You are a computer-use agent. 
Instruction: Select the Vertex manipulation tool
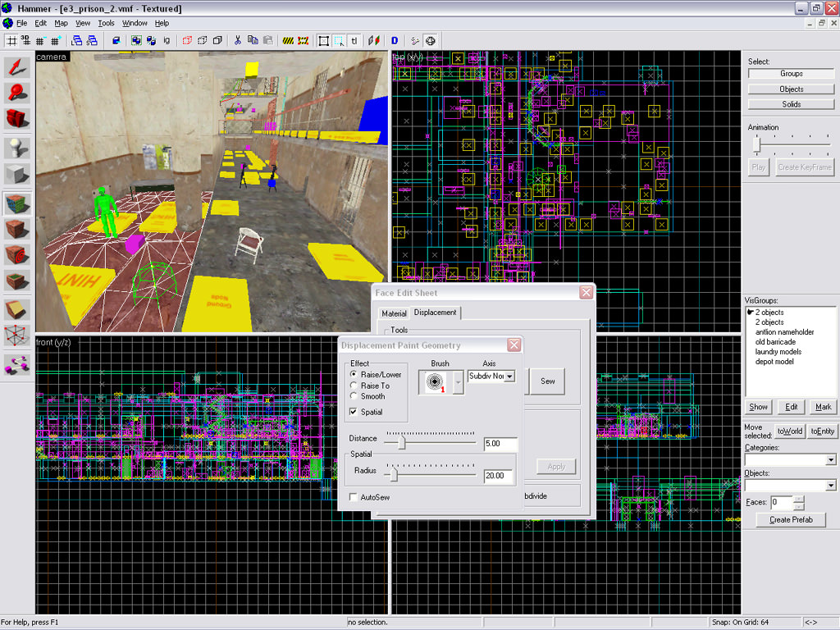17,336
